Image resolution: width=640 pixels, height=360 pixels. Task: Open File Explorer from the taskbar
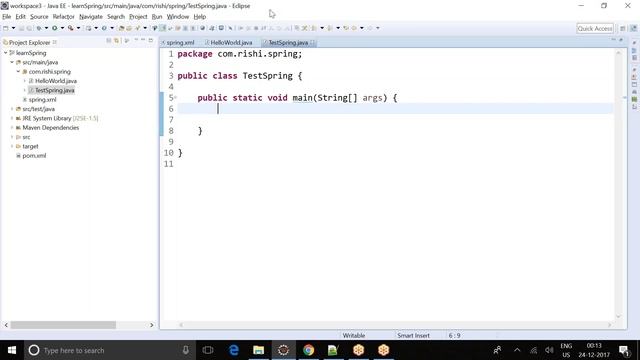pos(258,350)
